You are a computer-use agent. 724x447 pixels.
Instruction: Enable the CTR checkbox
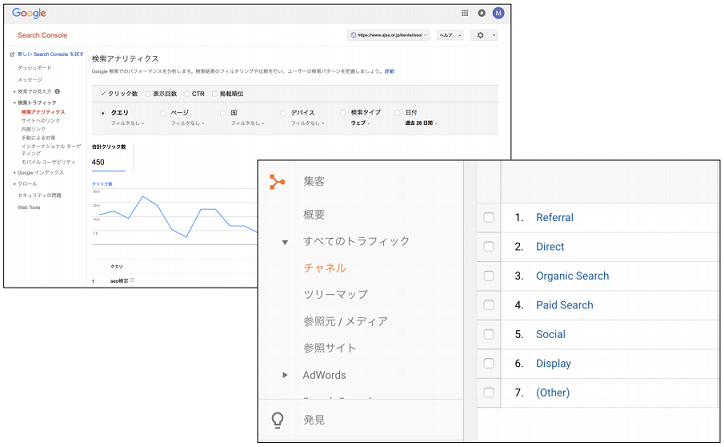tap(185, 93)
